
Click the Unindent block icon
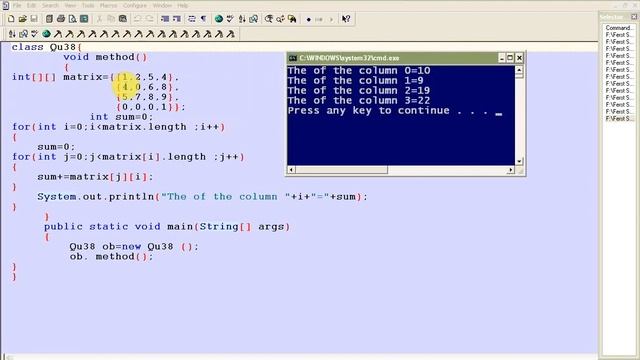[x=176, y=19]
